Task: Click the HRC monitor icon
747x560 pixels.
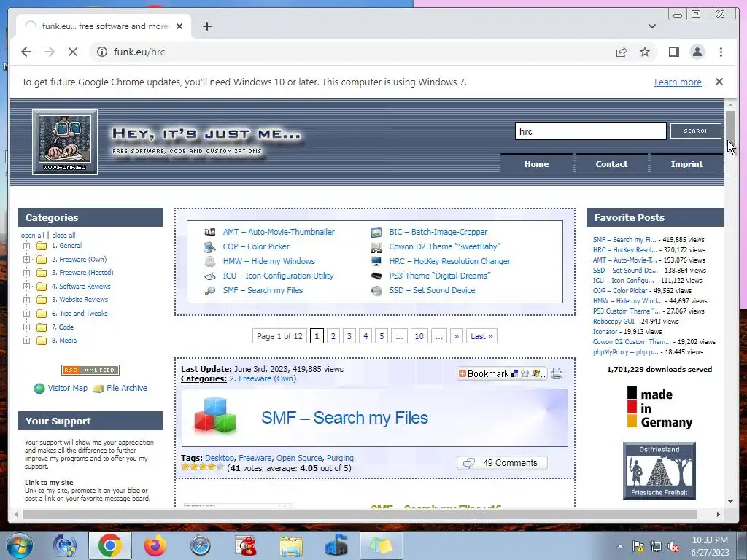Action: tap(376, 261)
